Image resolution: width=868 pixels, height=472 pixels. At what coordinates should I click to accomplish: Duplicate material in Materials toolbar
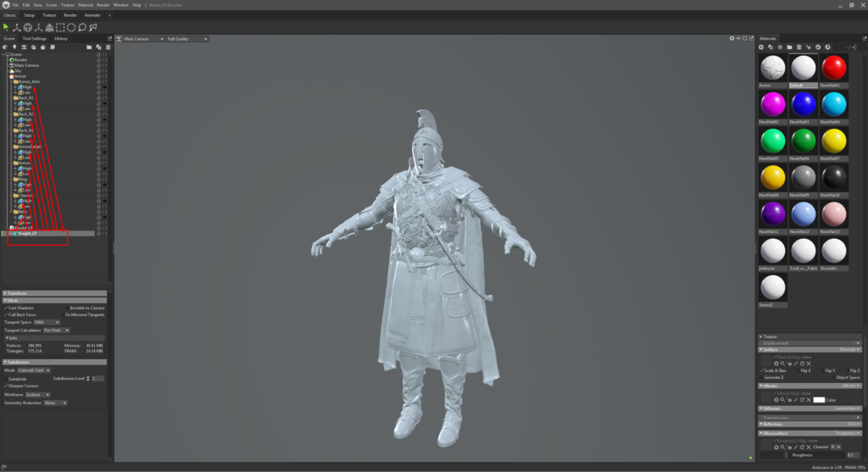point(771,47)
